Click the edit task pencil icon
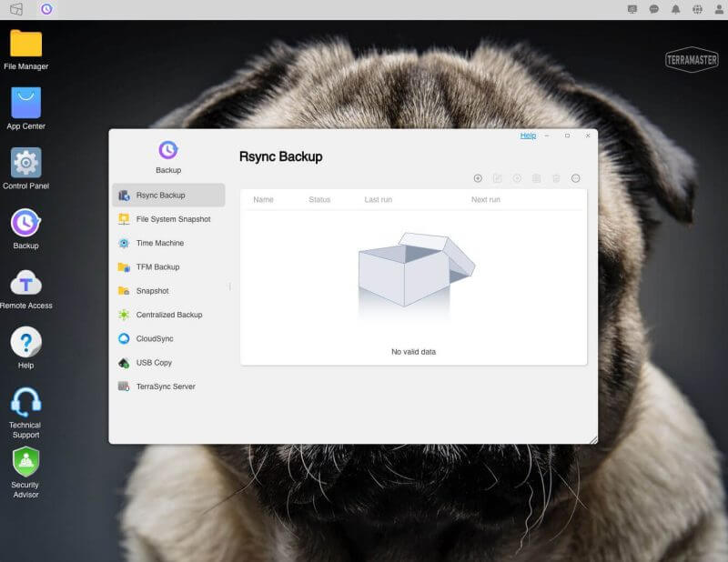This screenshot has width=728, height=562. tap(497, 178)
